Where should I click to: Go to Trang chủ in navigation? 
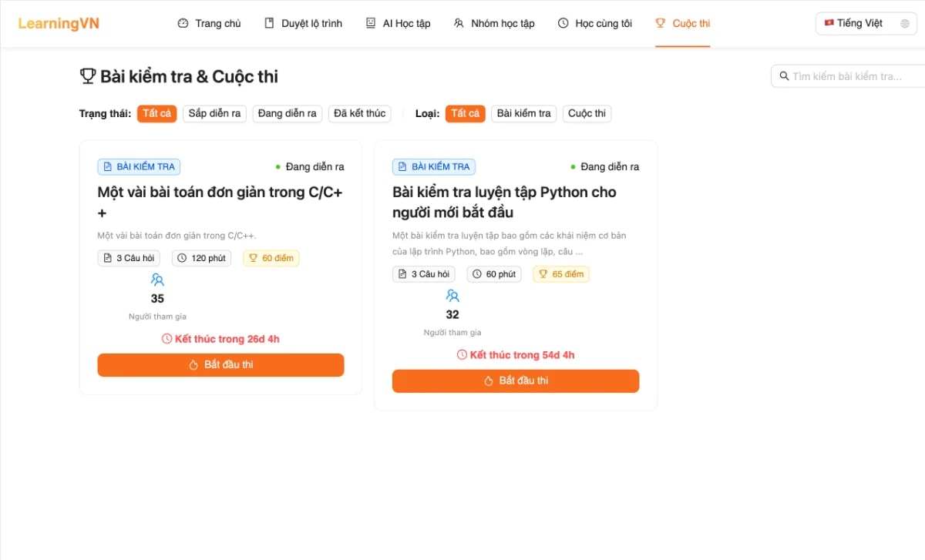point(210,24)
